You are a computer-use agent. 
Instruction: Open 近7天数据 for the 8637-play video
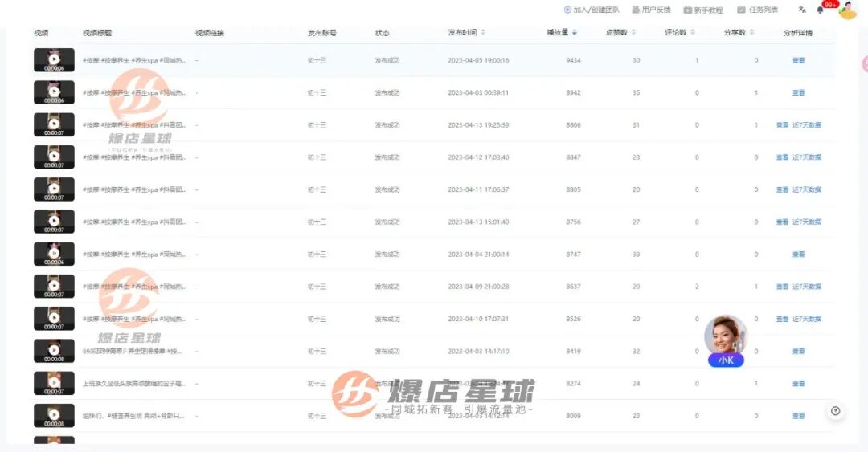(807, 287)
